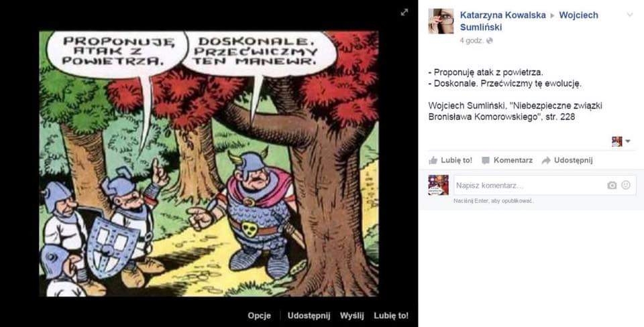Click Udostępnij below the photo
This screenshot has width=644, height=327.
[309, 316]
